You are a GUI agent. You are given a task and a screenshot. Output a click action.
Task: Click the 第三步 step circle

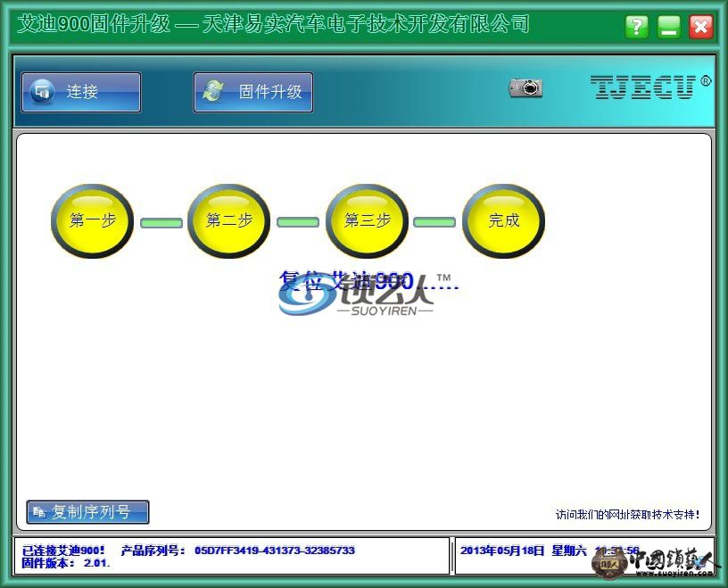pos(367,221)
